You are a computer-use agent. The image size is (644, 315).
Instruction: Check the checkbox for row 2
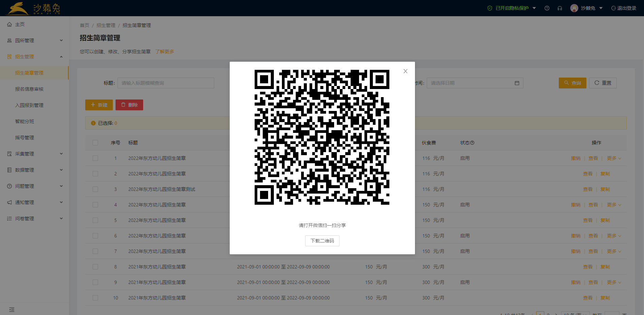[x=95, y=174]
